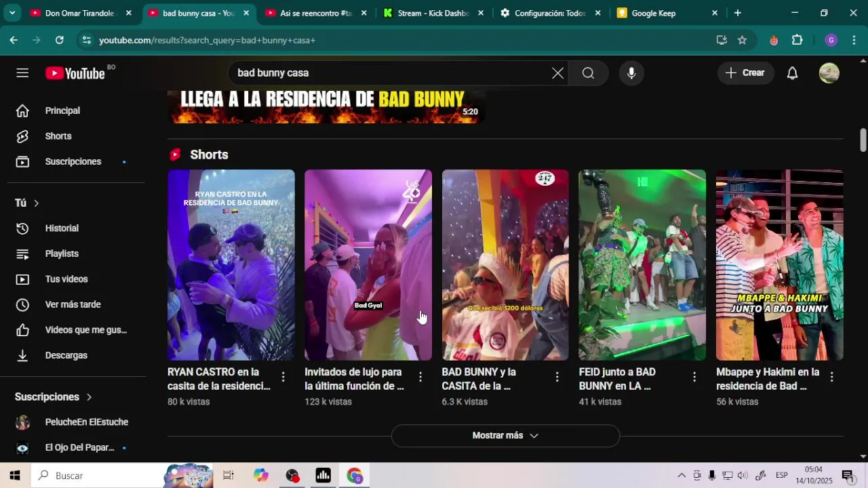Click the Crear button
868x488 pixels.
pyautogui.click(x=745, y=73)
